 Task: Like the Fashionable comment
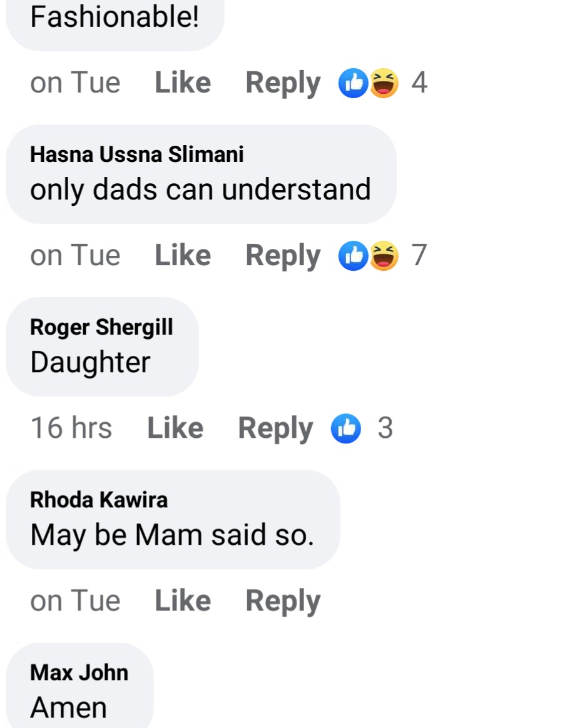click(x=183, y=83)
